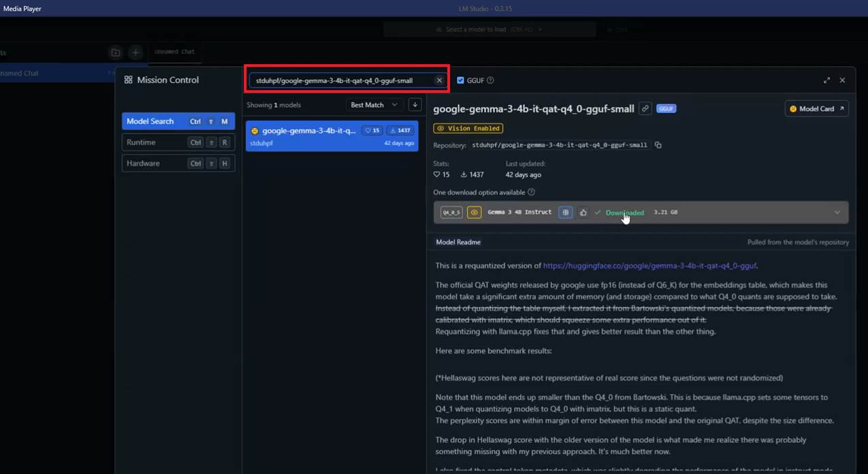
Task: Click the 3.21 GB file size text
Action: (x=665, y=212)
